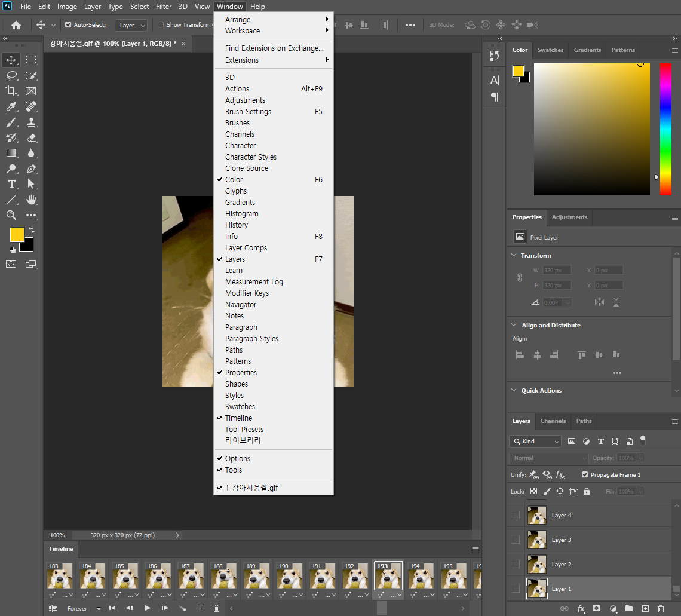681x616 pixels.
Task: Switch to Adjustments tab beside Properties
Action: tap(569, 217)
